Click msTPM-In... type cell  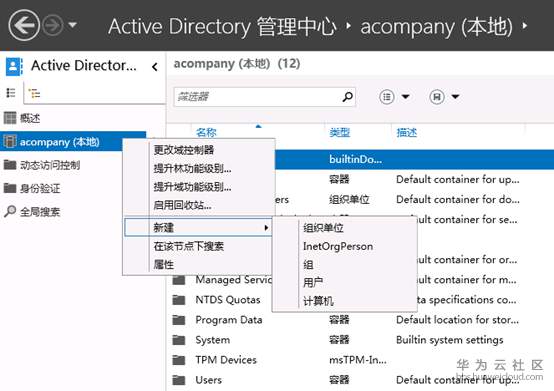[358, 360]
